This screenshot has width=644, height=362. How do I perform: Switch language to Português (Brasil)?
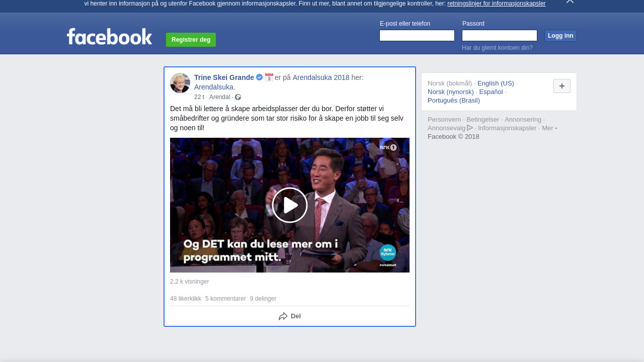click(x=454, y=101)
